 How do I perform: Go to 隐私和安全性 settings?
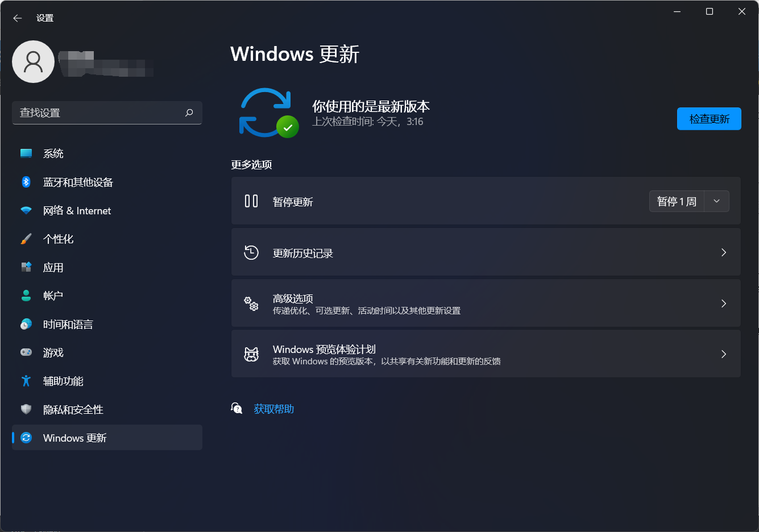(107, 409)
